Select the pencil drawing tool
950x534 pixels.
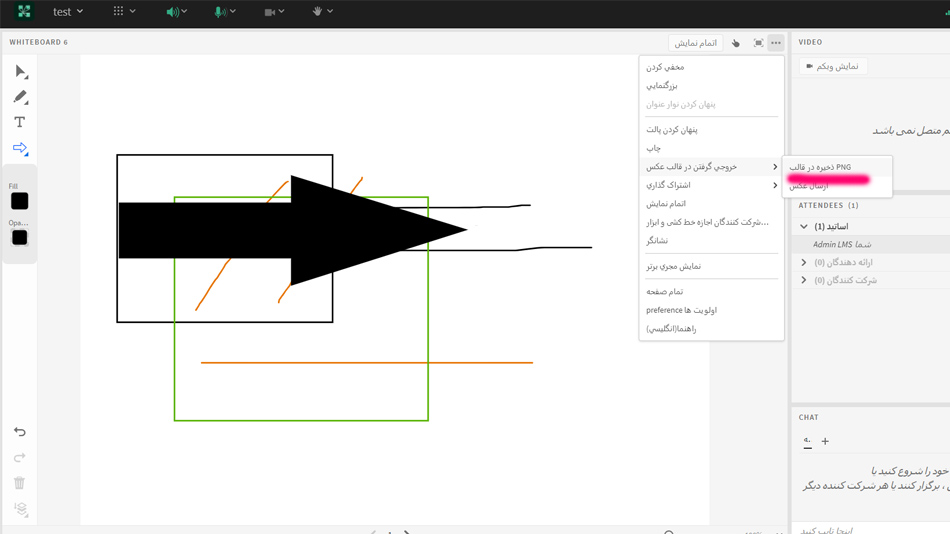click(20, 97)
